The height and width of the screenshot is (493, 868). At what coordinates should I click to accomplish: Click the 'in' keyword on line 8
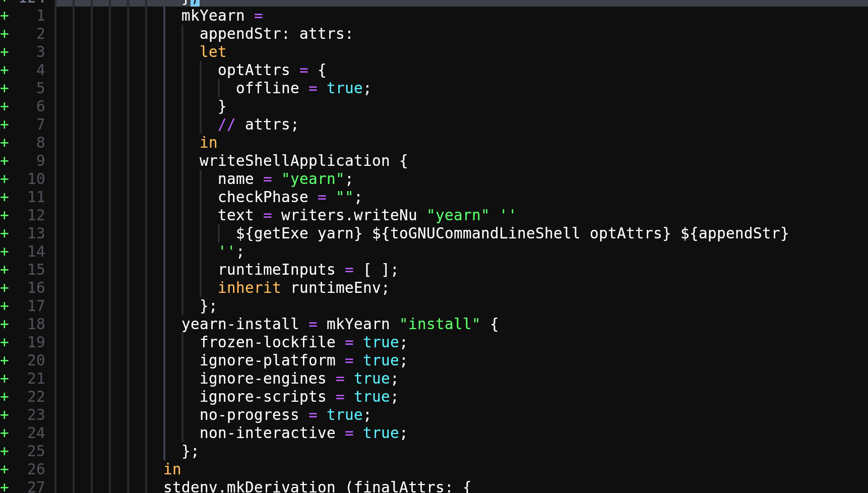click(x=208, y=143)
